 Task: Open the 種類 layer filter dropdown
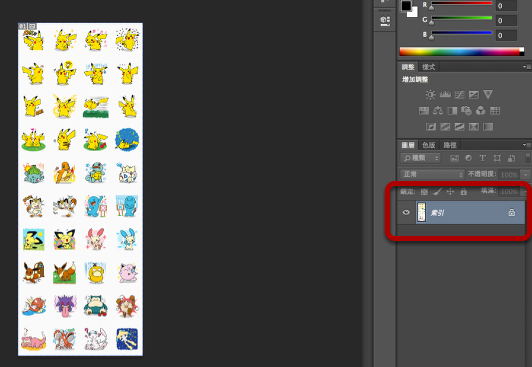[421, 158]
